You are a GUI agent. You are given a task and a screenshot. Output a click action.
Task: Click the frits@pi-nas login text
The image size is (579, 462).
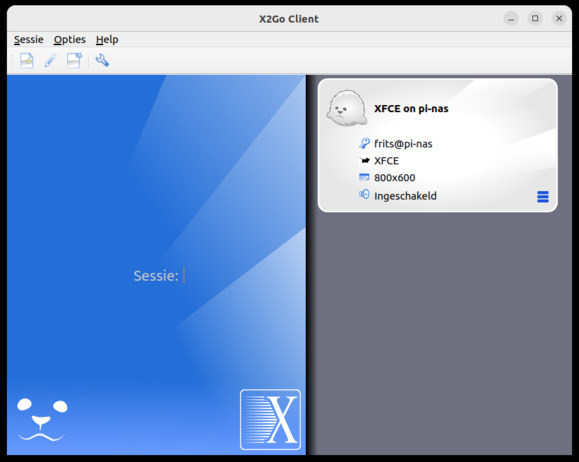pyautogui.click(x=403, y=144)
